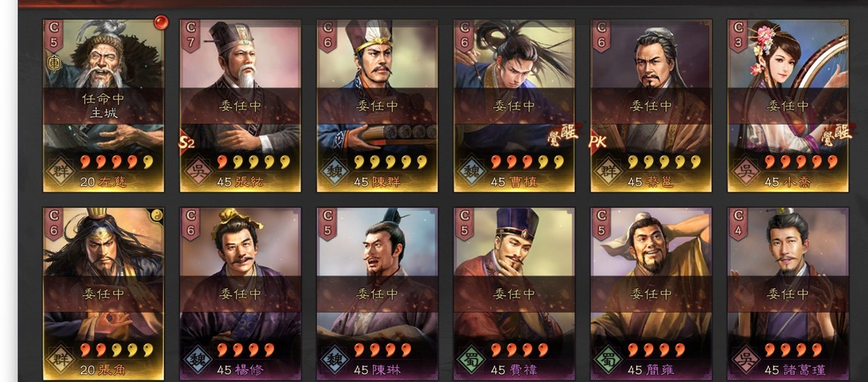The image size is (868, 382).
Task: Click the 委任中 status banner on 楊修's card
Action: click(x=240, y=294)
